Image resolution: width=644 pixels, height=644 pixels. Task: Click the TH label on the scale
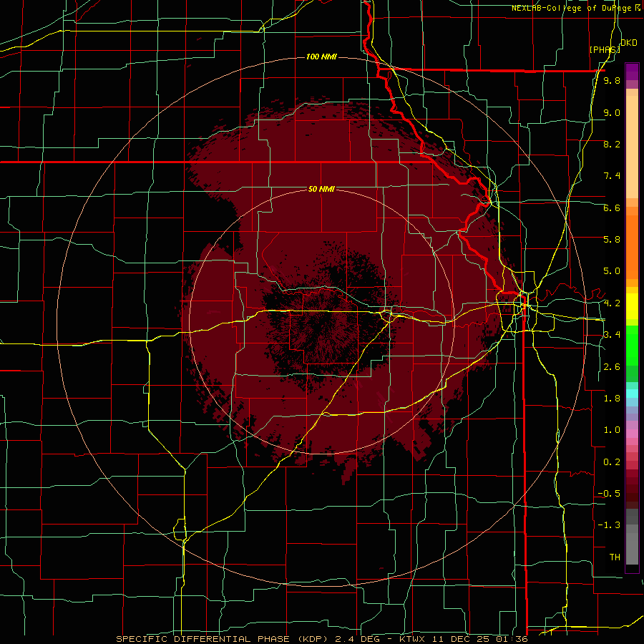tap(615, 557)
